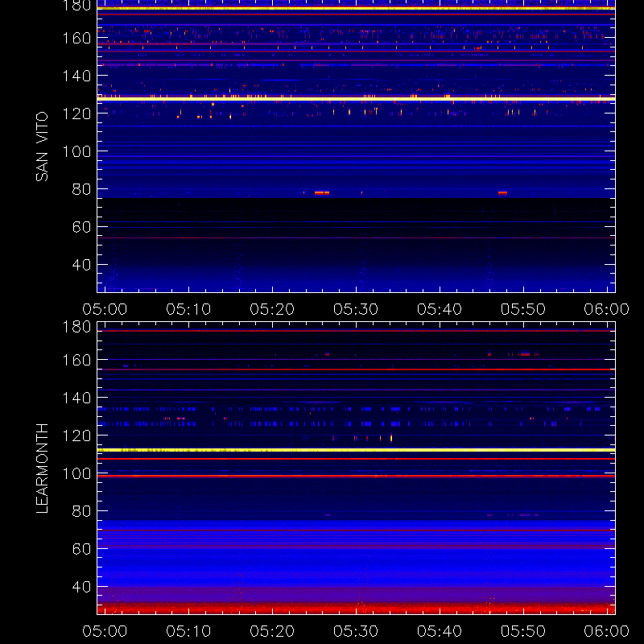Image resolution: width=644 pixels, height=644 pixels.
Task: Select the 05:10 time label under Learmonth
Action: [188, 631]
